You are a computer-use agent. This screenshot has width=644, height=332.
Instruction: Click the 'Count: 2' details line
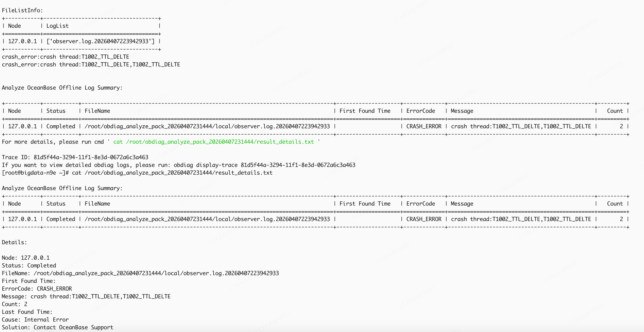[15, 304]
